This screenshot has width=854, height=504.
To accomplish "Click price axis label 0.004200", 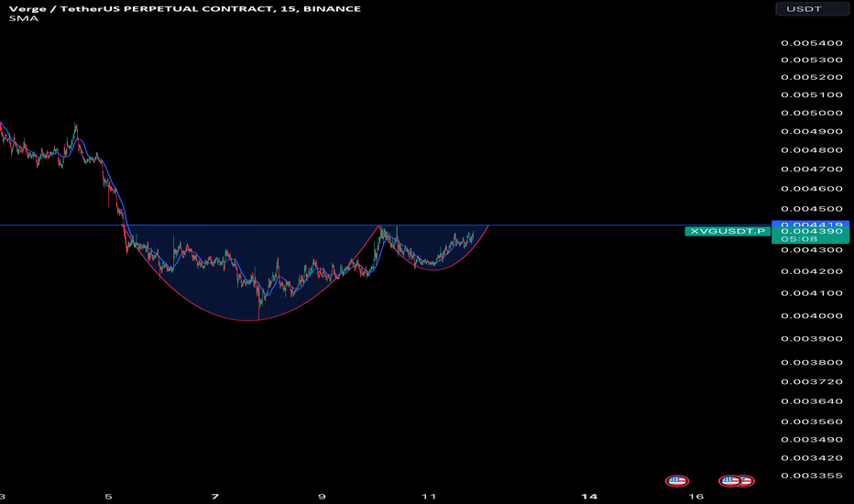I will click(x=812, y=271).
